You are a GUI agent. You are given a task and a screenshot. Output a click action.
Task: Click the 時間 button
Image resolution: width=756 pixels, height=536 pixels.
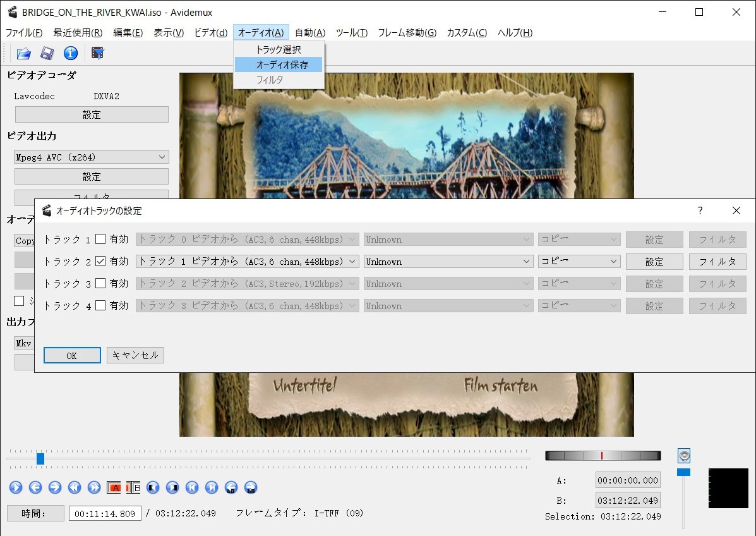[x=35, y=514]
